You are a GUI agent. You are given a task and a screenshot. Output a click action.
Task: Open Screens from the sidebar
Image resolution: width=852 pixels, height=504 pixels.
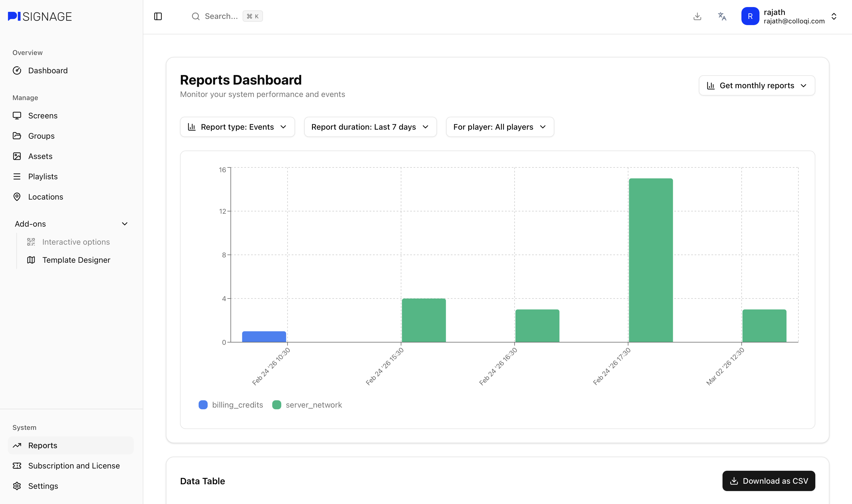tap(43, 116)
